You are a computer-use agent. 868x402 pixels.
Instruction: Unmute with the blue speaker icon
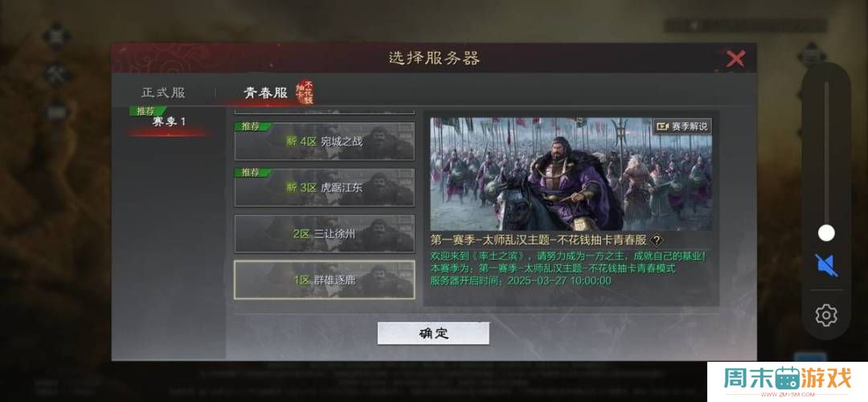pyautogui.click(x=826, y=265)
